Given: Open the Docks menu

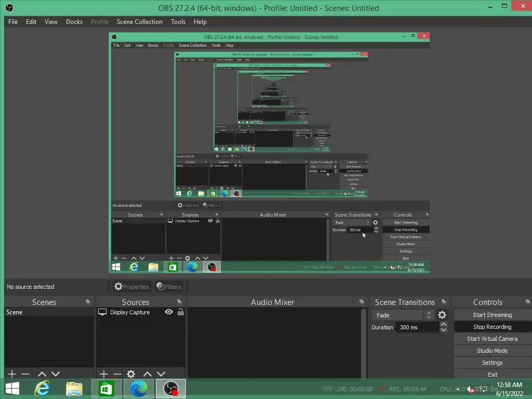Looking at the screenshot, I should tap(74, 22).
